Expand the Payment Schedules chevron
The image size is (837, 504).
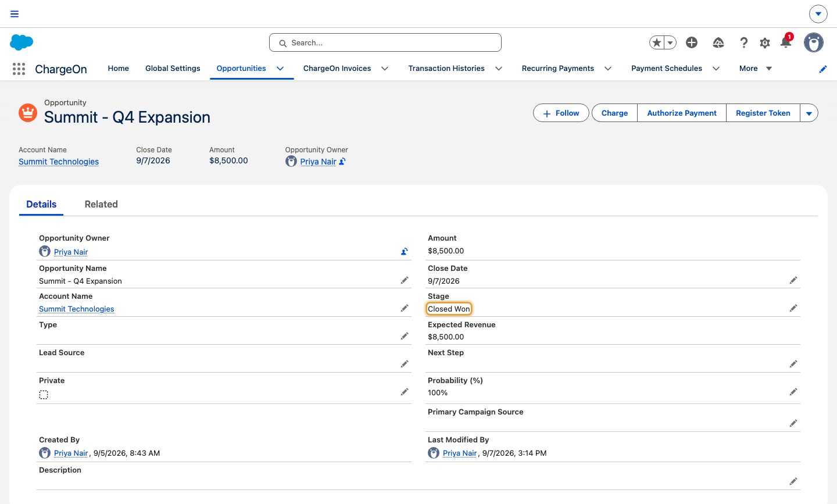[716, 69]
